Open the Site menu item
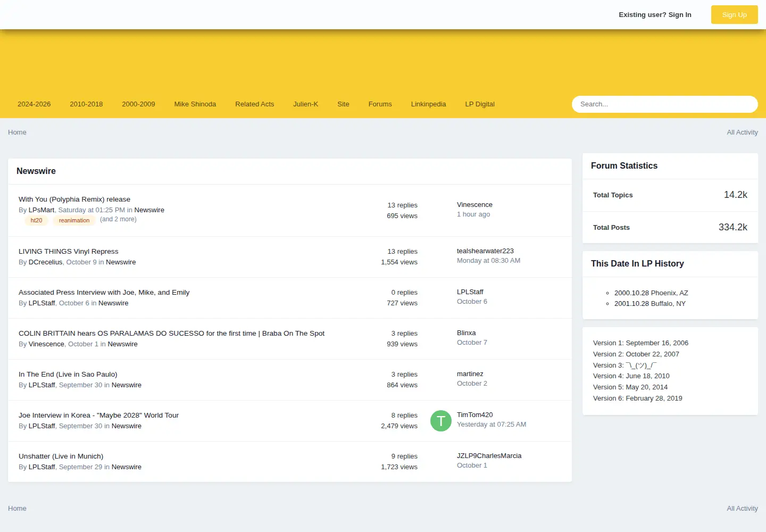 coord(344,104)
